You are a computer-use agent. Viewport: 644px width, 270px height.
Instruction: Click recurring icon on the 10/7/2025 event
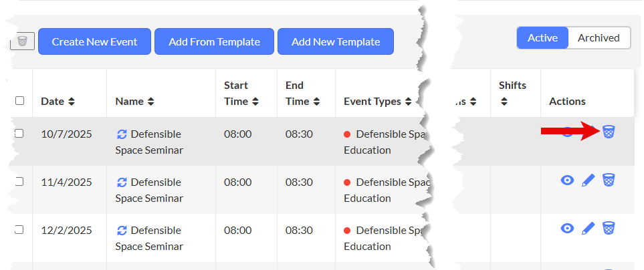[x=122, y=134]
